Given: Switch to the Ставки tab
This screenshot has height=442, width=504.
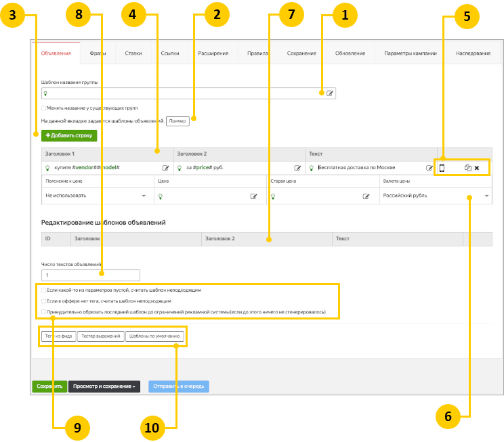Looking at the screenshot, I should coord(133,53).
